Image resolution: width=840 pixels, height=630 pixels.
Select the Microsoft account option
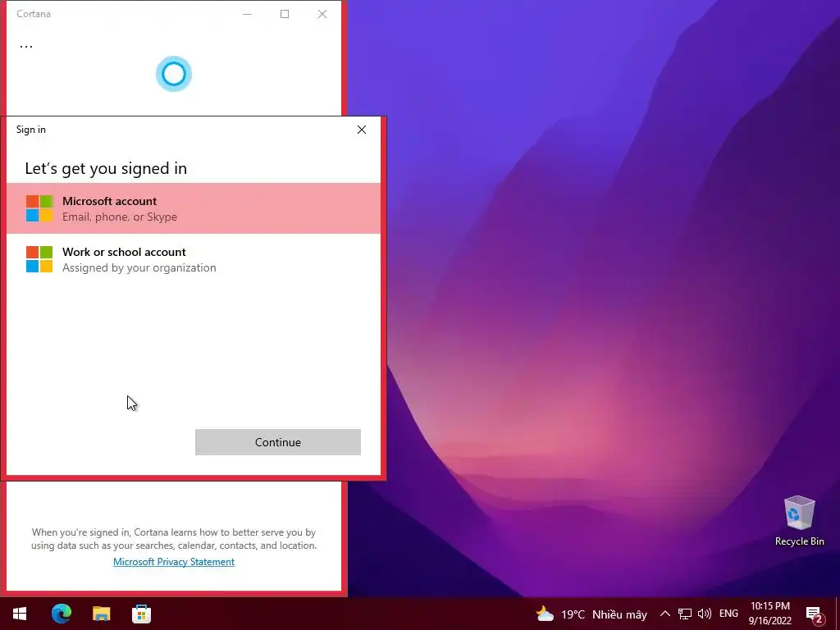coord(194,208)
